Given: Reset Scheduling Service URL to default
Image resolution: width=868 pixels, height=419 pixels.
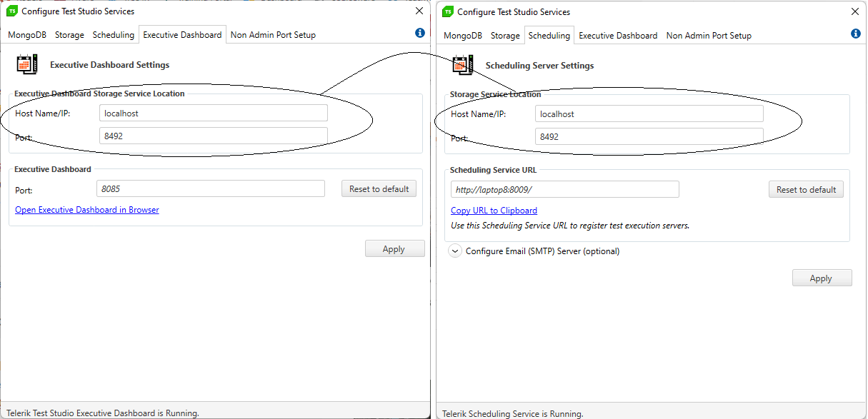Looking at the screenshot, I should point(806,190).
